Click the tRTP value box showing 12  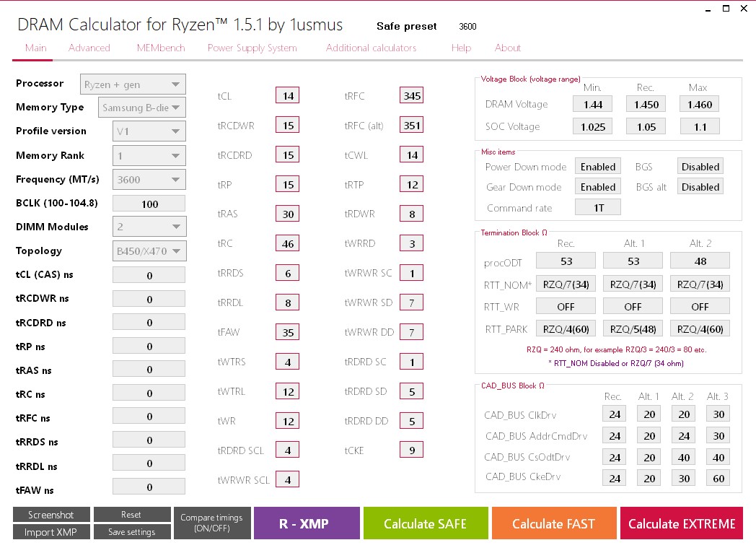[x=412, y=184]
